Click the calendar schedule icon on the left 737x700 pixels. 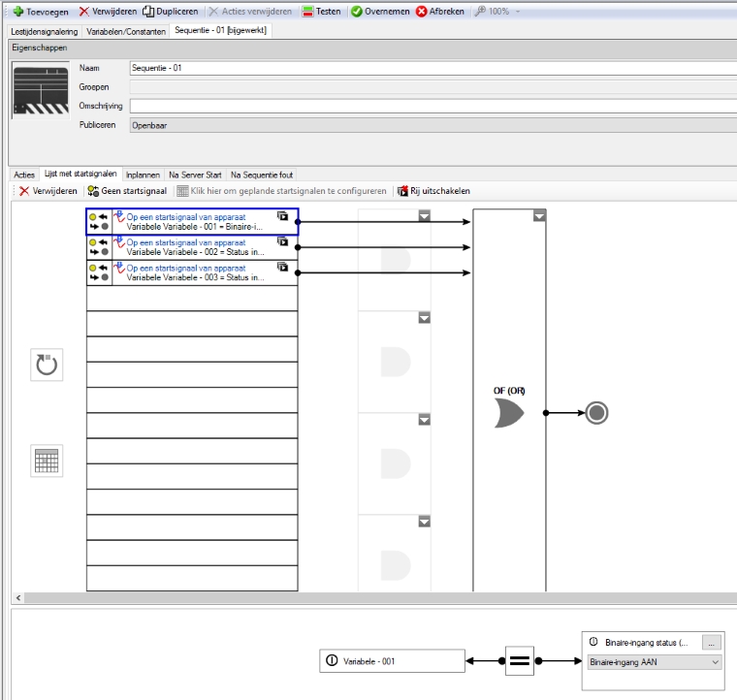pyautogui.click(x=47, y=461)
